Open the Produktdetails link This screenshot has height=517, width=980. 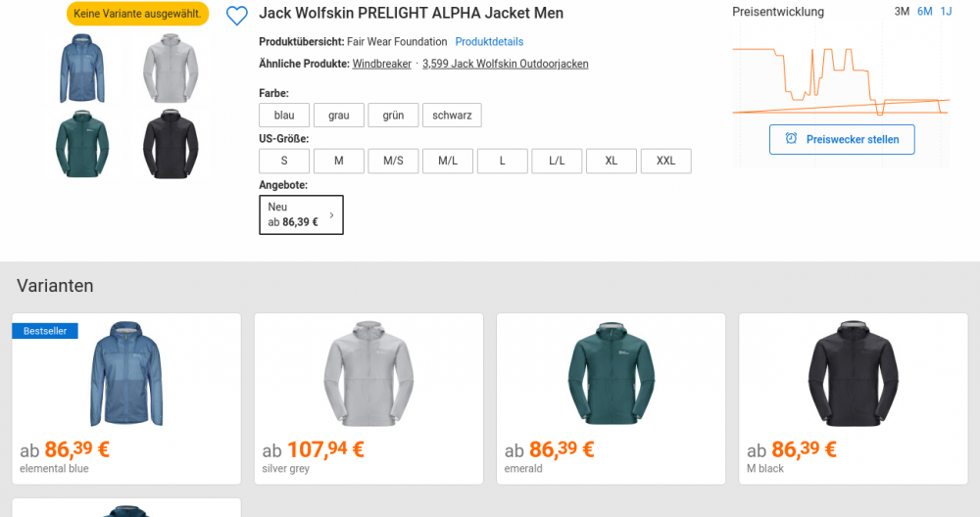point(489,42)
